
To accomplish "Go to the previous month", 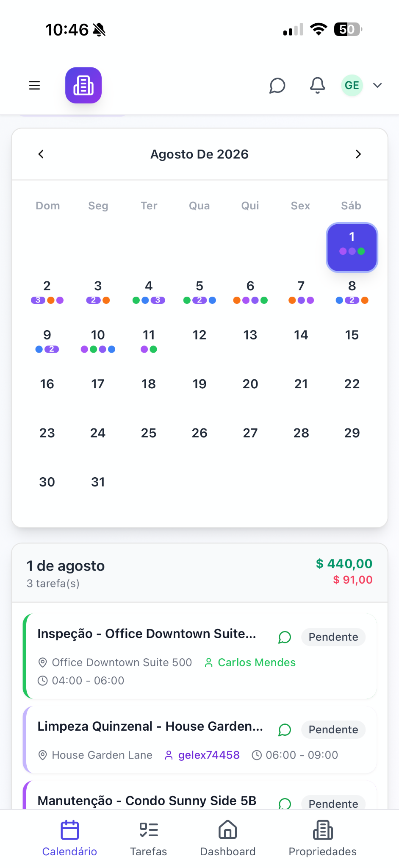I will click(41, 154).
